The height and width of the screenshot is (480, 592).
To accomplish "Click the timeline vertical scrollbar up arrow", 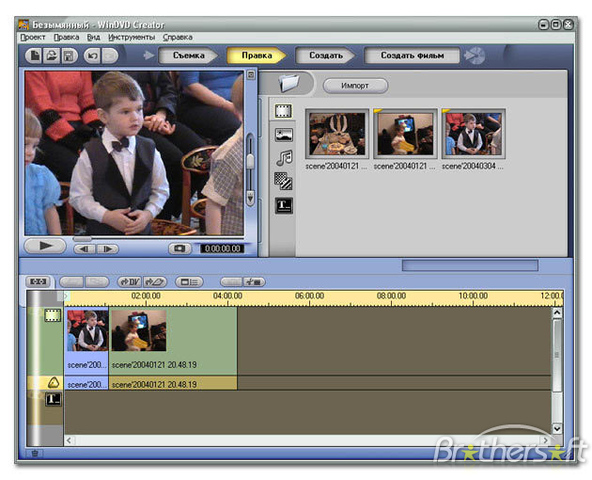I will click(x=557, y=313).
